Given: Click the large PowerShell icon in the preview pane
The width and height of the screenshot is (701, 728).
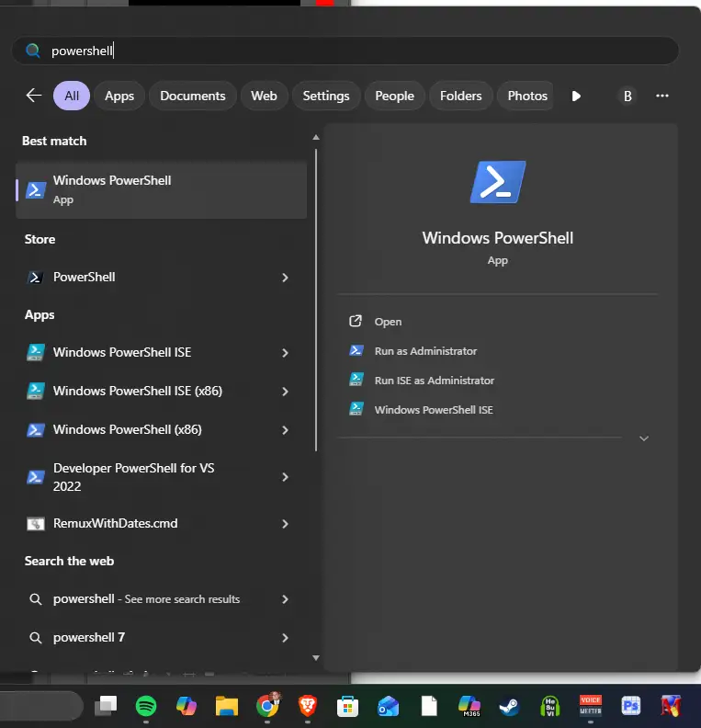Looking at the screenshot, I should [498, 182].
